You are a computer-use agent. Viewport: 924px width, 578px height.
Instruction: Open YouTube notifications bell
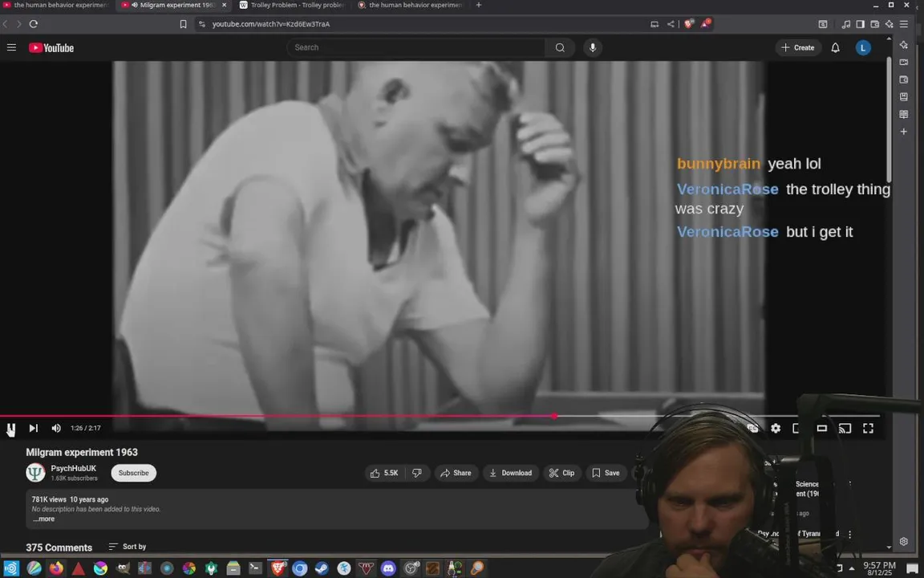835,47
